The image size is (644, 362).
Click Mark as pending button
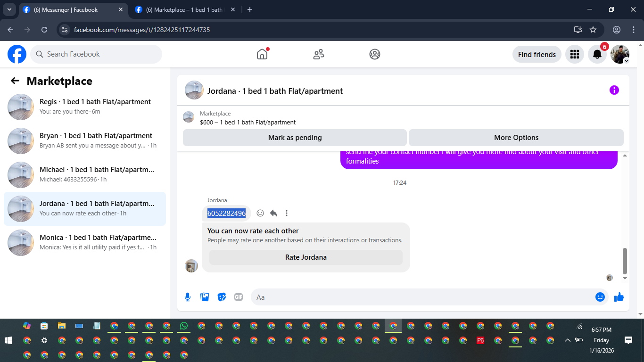[295, 138]
